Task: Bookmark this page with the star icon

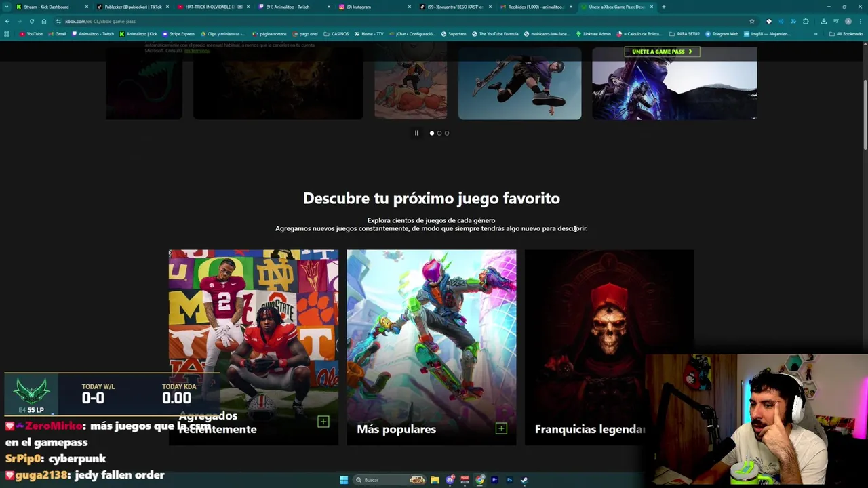Action: [x=751, y=21]
